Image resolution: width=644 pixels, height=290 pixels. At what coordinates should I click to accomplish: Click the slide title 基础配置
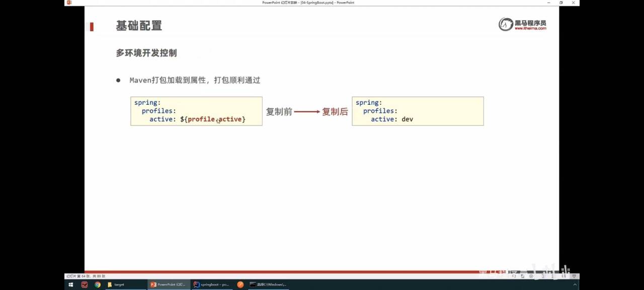point(139,26)
